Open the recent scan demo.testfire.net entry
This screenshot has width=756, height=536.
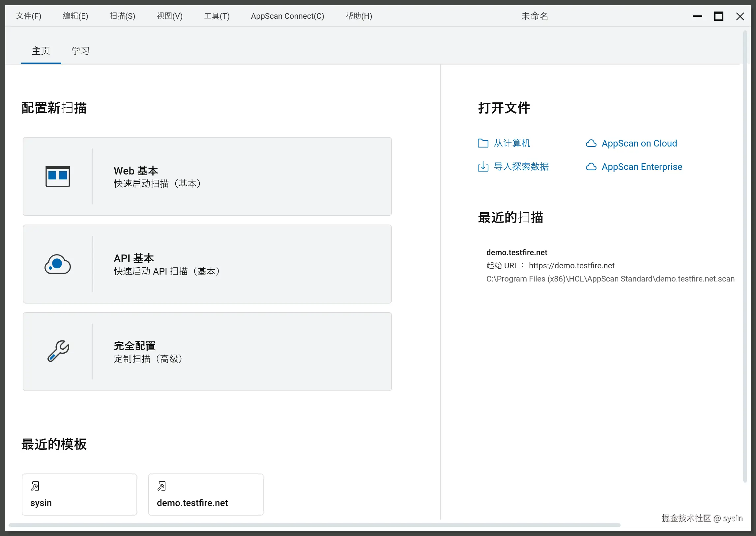tap(516, 253)
